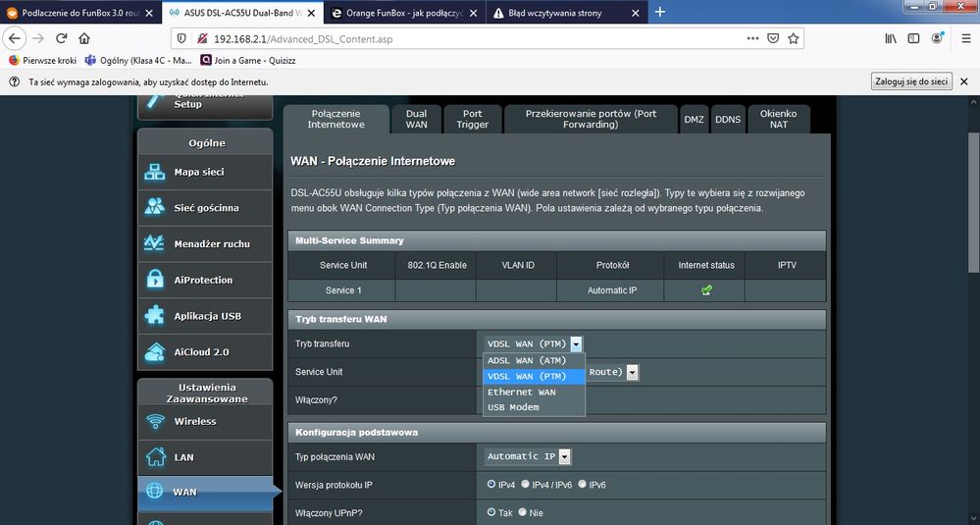Click Zaloguj się do sieci button
This screenshot has width=980, height=525.
tap(911, 81)
